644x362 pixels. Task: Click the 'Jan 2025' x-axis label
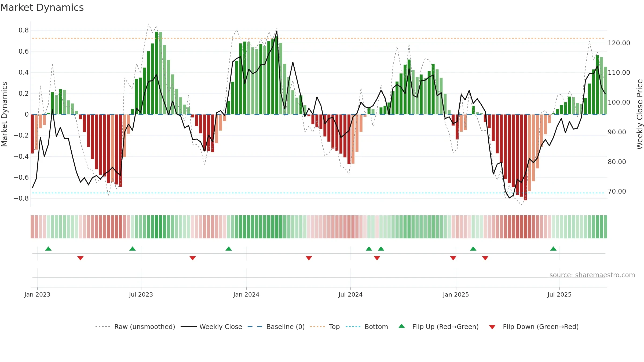tap(456, 295)
